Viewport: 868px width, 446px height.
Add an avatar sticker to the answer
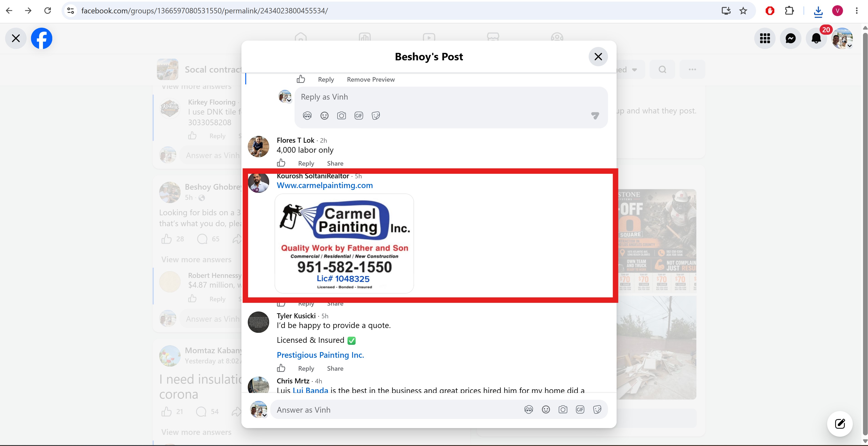(x=529, y=410)
